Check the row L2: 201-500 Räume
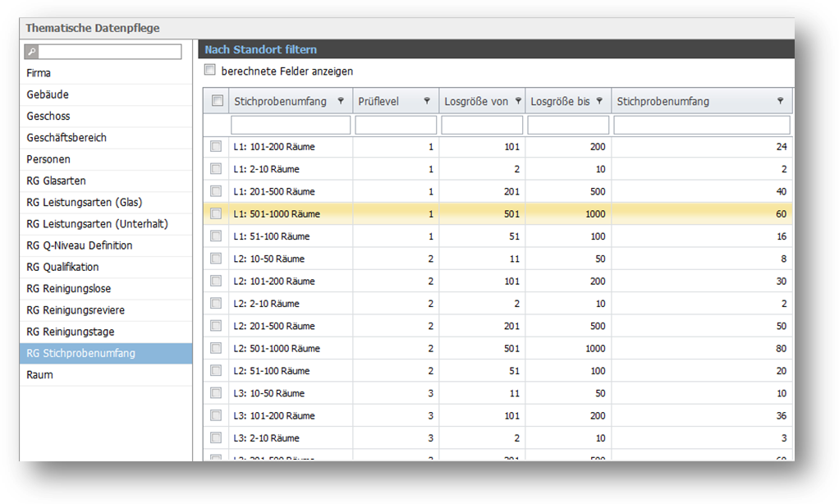Image resolution: width=839 pixels, height=504 pixels. (216, 326)
